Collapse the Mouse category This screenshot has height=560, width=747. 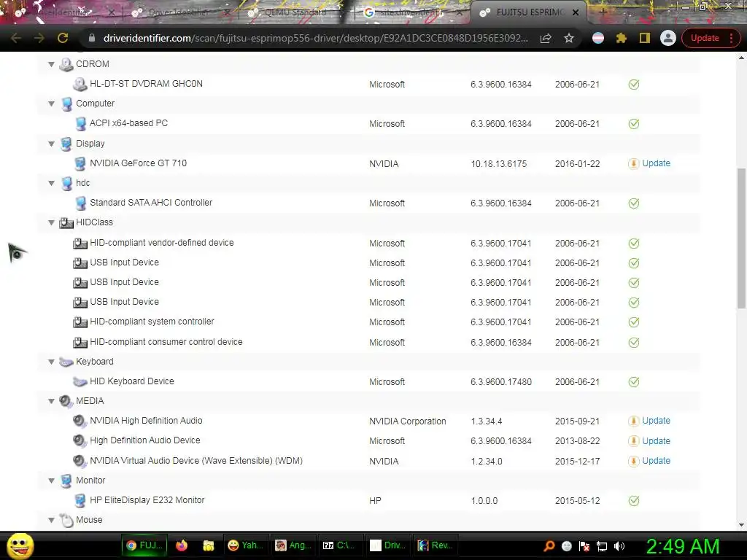[52, 521]
